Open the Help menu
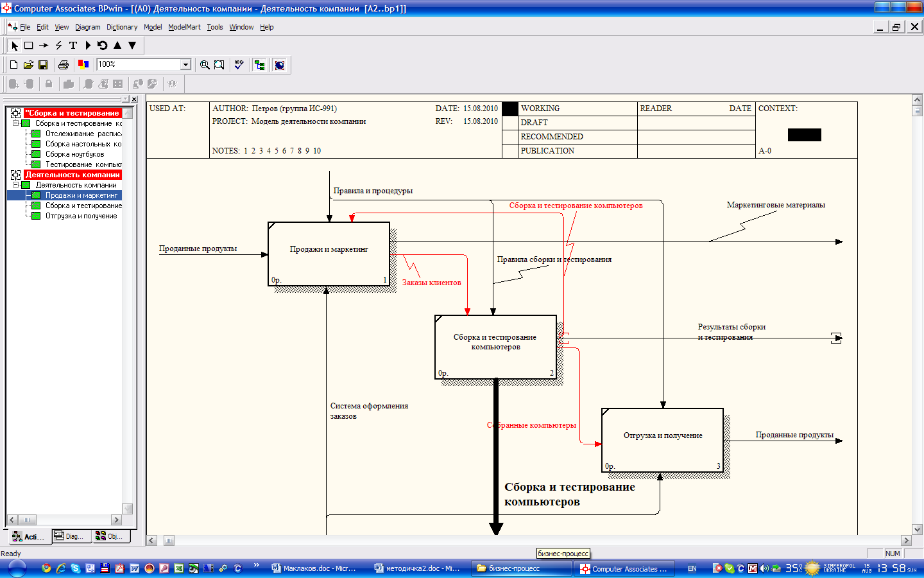 (267, 27)
